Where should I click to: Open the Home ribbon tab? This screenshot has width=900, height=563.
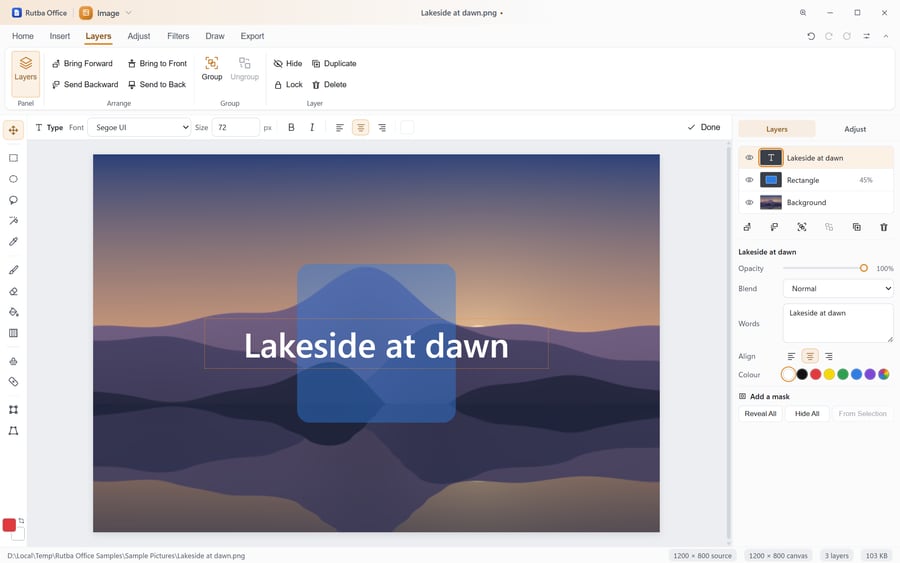23,36
